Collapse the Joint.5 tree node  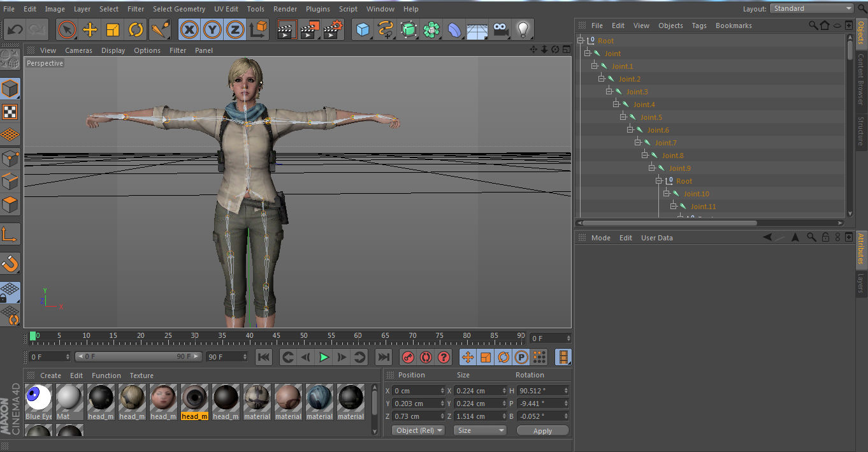click(623, 117)
